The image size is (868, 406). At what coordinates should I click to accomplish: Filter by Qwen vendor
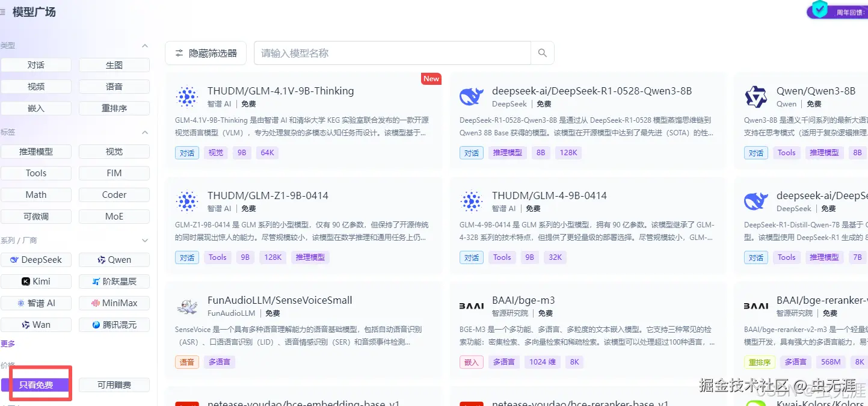click(x=114, y=260)
